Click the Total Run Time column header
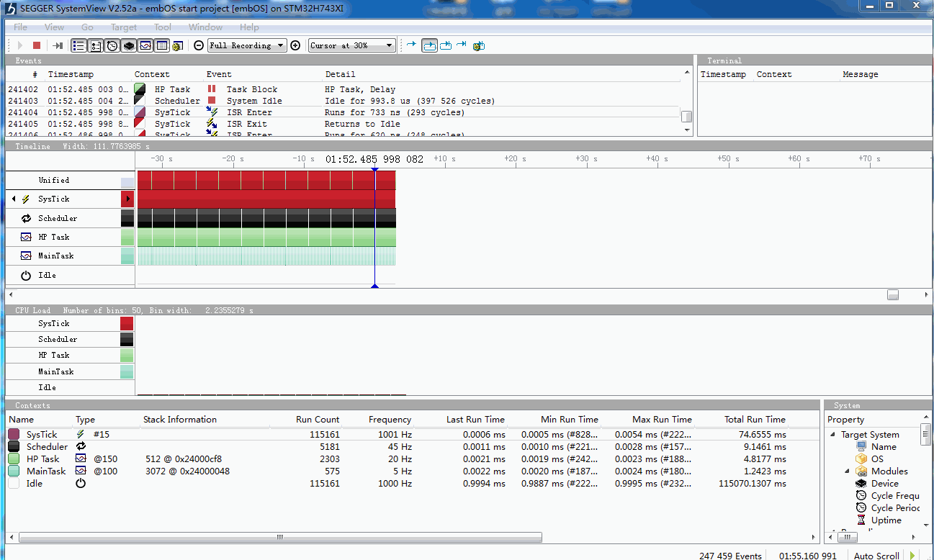 point(755,420)
